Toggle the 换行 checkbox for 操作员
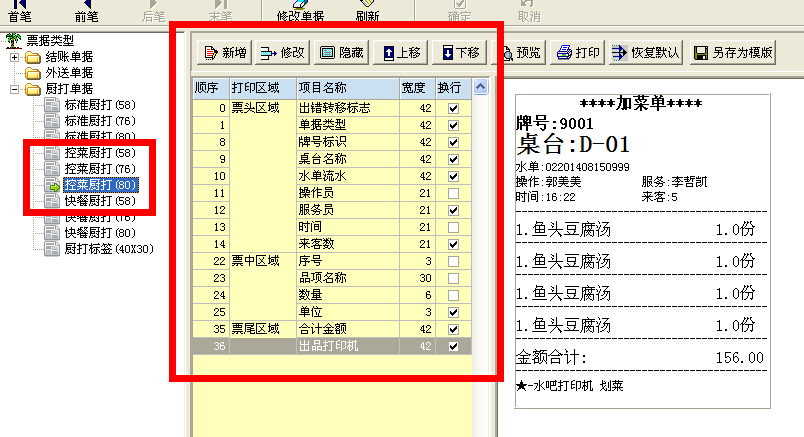Image resolution: width=804 pixels, height=437 pixels. 454,193
